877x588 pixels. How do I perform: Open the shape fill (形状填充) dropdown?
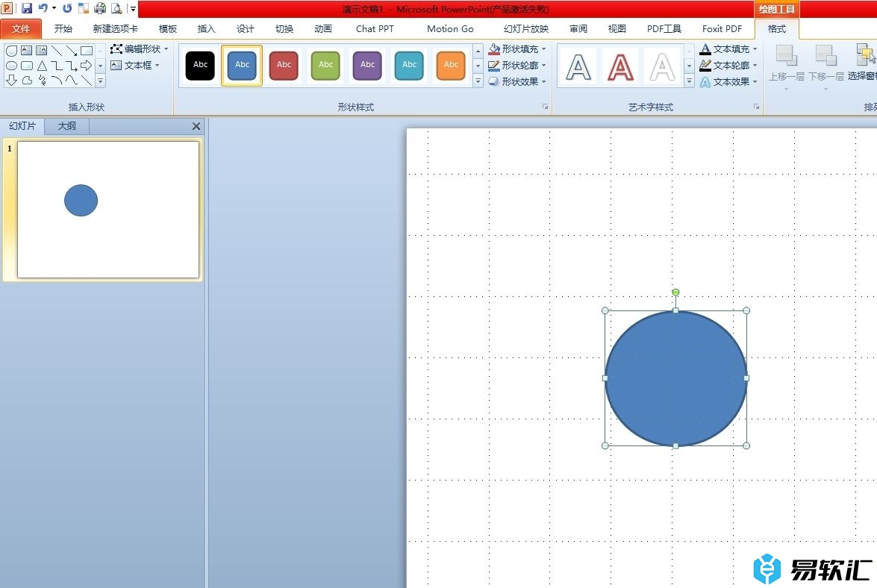point(518,49)
